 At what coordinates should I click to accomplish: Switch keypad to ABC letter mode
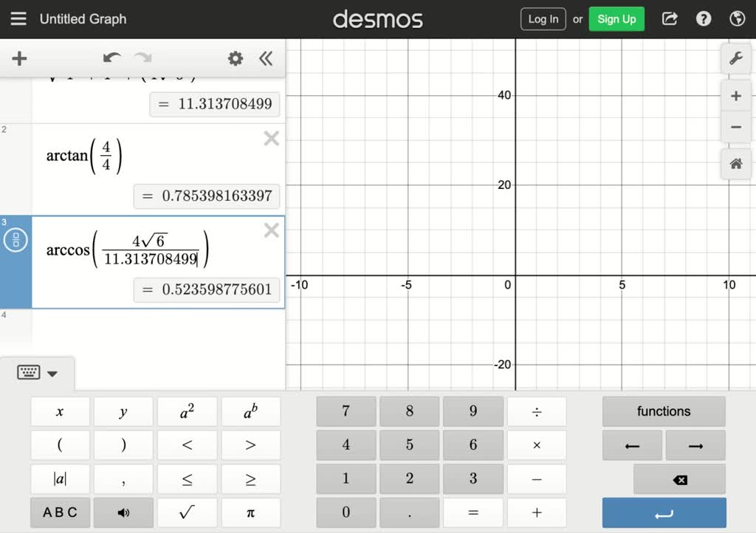(x=60, y=512)
